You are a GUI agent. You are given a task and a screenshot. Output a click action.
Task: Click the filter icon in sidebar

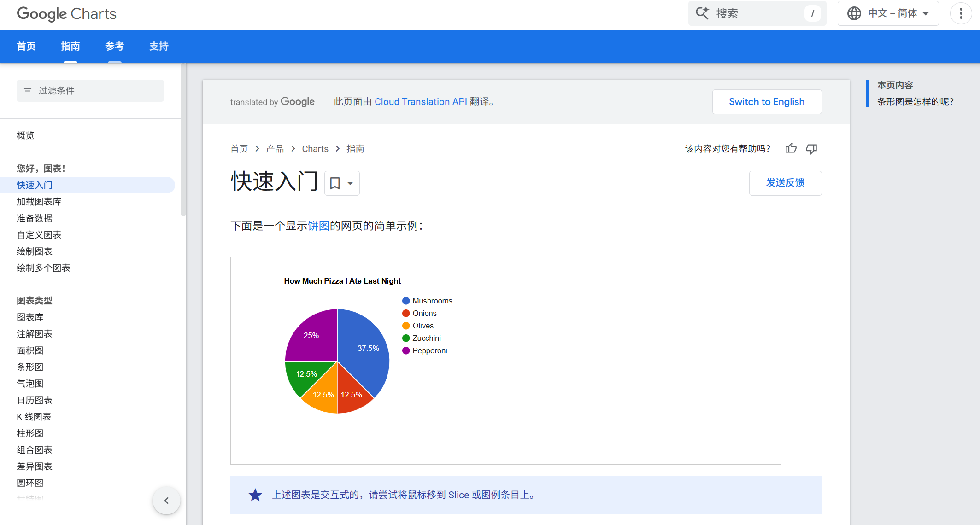[28, 91]
